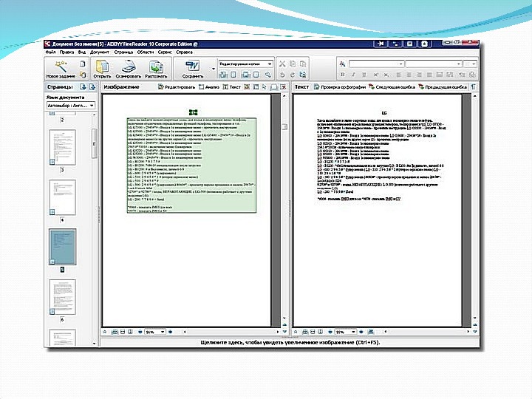
Task: Open the Справка menu
Action: point(184,52)
